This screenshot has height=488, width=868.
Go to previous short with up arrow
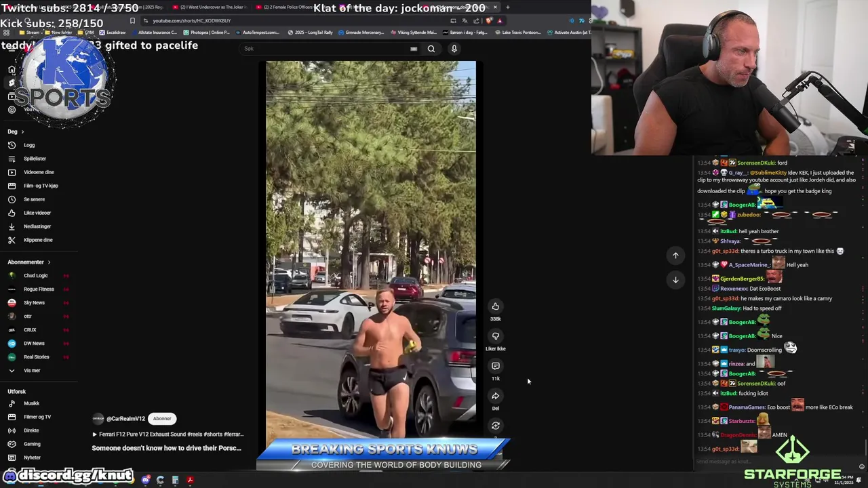coord(675,256)
